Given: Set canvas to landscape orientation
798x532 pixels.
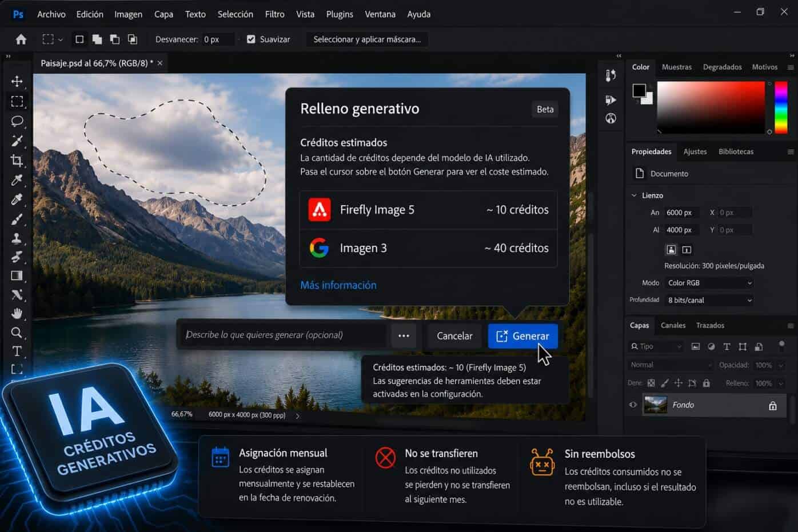Looking at the screenshot, I should pos(687,249).
